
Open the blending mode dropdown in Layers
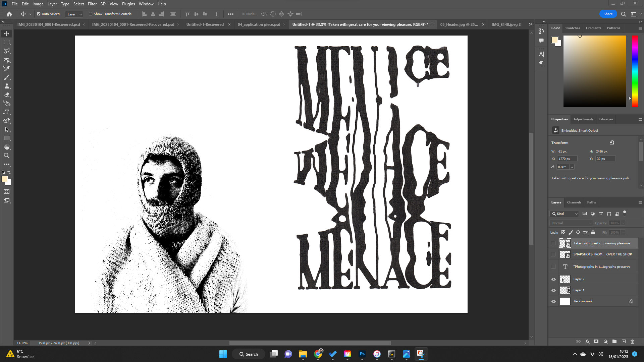pyautogui.click(x=571, y=223)
